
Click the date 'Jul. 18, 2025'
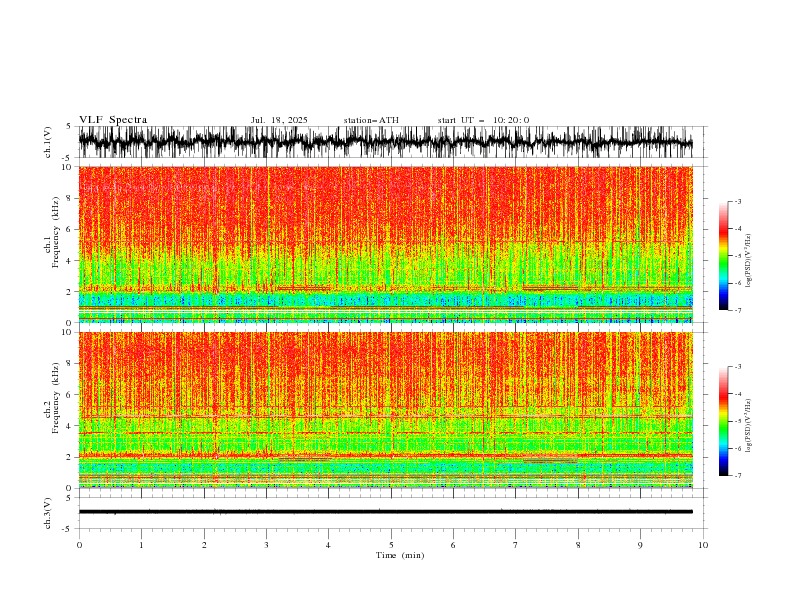coord(279,120)
